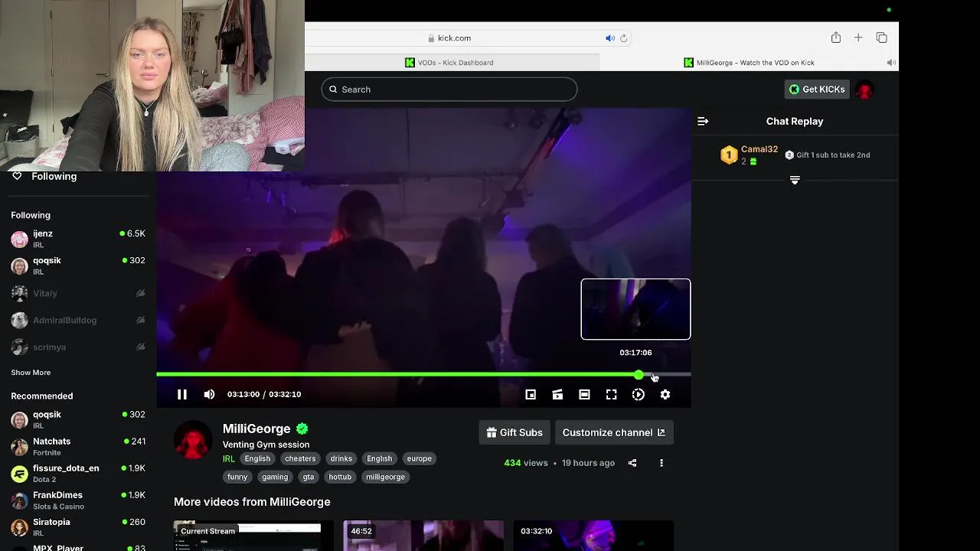Viewport: 980px width, 551px height.
Task: Click Gift 1 sub to take 2nd
Action: pyautogui.click(x=828, y=155)
